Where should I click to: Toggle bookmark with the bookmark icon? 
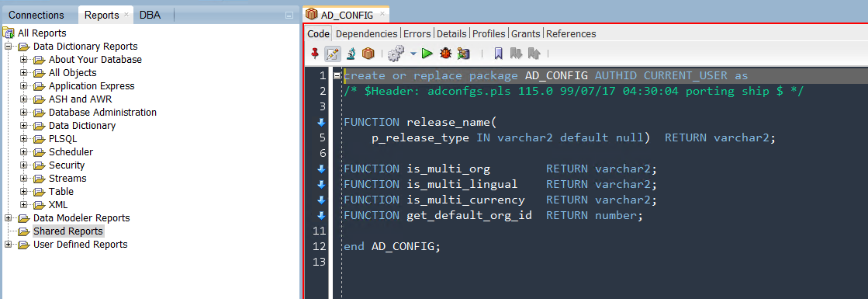(498, 54)
